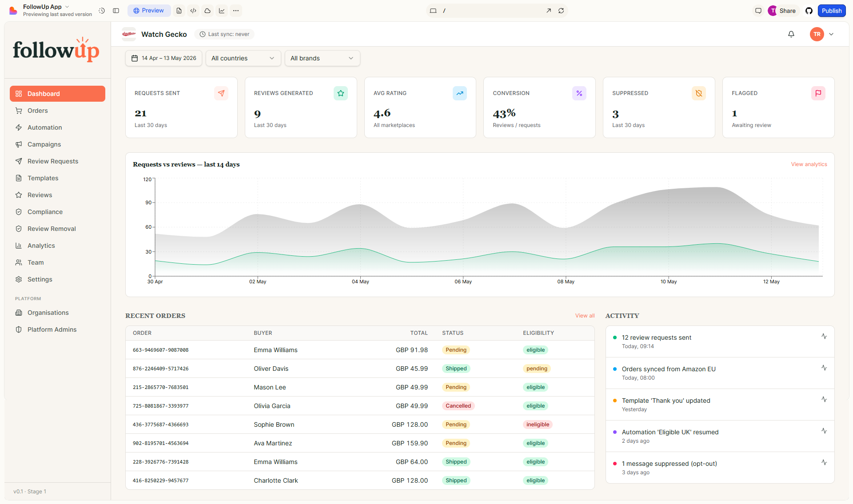Image resolution: width=853 pixels, height=504 pixels.
Task: Toggle the sidebar panel icon
Action: tap(116, 11)
